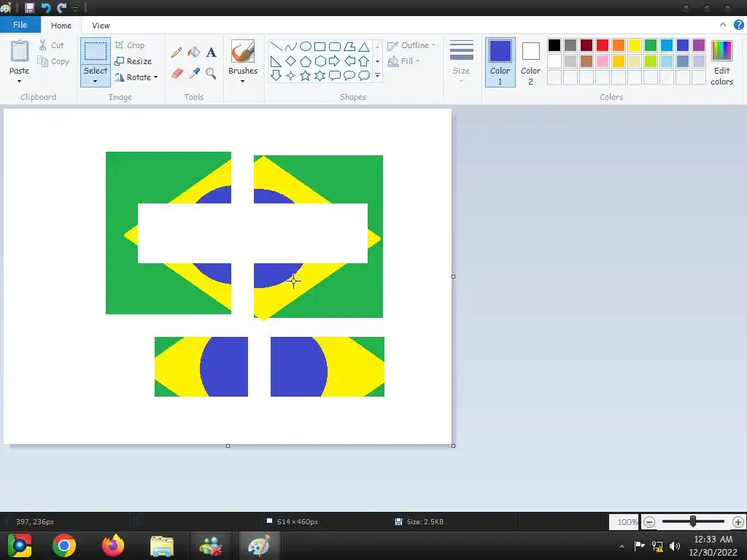Screen dimensions: 747x560
Task: Select the Rounded rectangle shape
Action: (x=335, y=46)
